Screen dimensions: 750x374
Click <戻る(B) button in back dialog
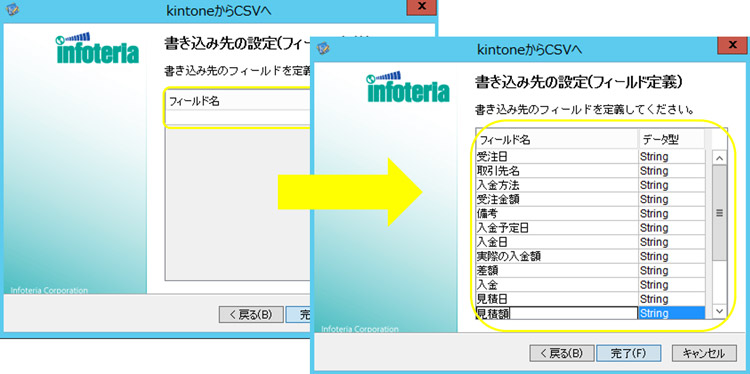click(x=251, y=314)
